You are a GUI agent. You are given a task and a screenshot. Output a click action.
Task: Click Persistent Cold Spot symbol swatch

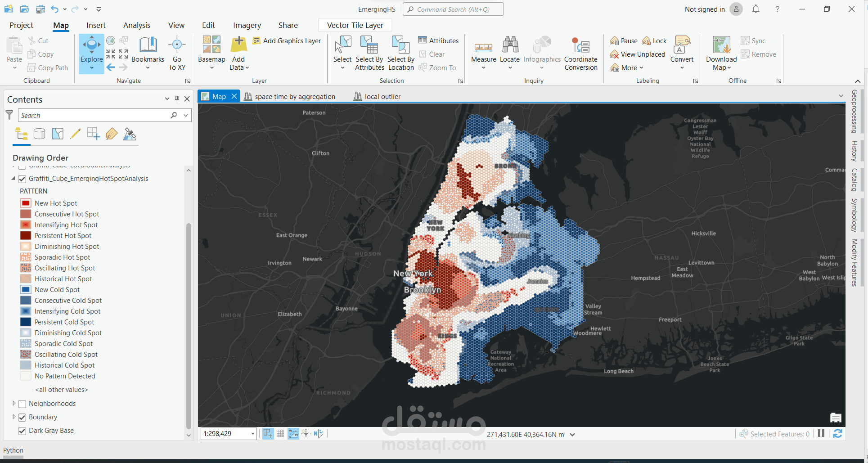point(26,322)
